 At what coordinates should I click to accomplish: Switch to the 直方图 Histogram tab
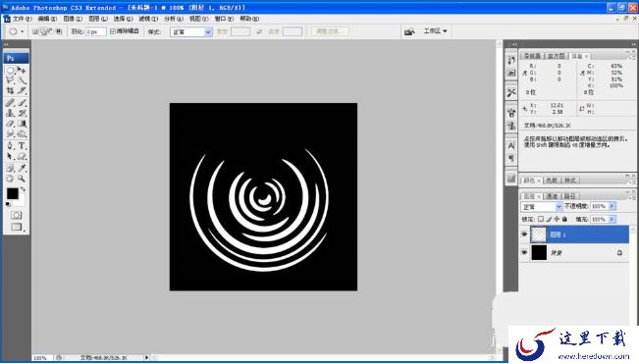(557, 56)
